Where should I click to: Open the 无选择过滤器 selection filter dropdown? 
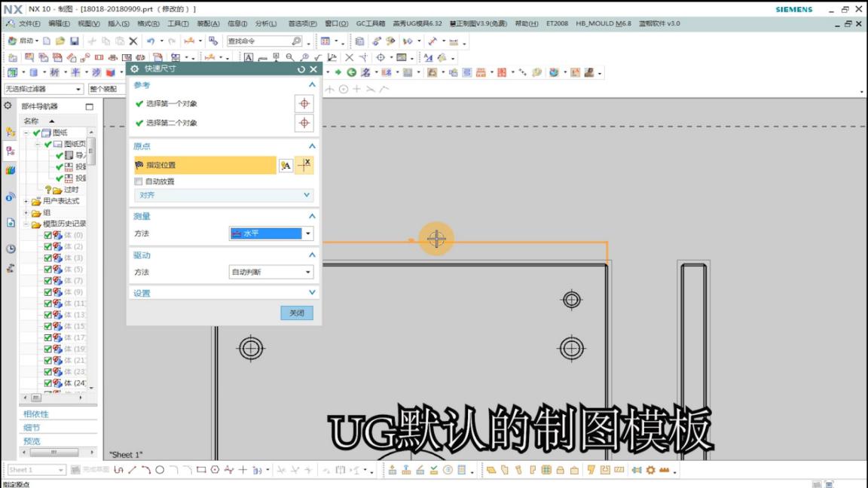[43, 89]
